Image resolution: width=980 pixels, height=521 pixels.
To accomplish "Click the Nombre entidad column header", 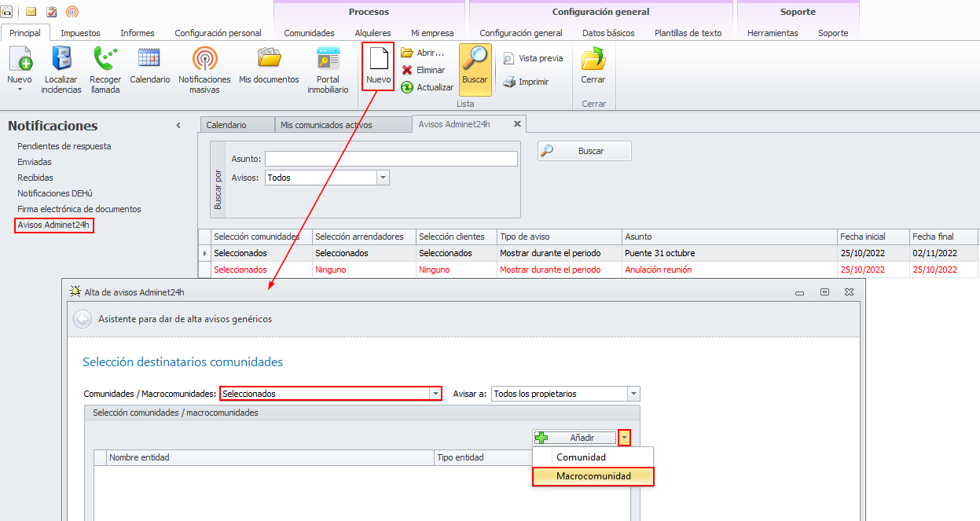I will click(270, 457).
